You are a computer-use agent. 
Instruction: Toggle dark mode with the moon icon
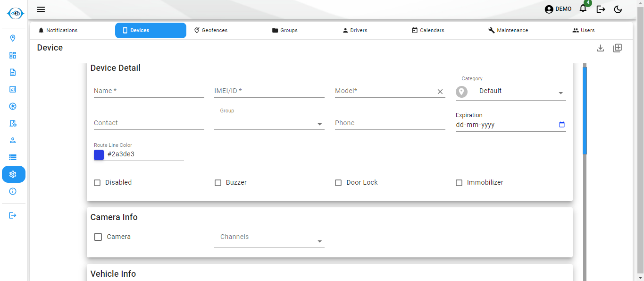click(618, 9)
